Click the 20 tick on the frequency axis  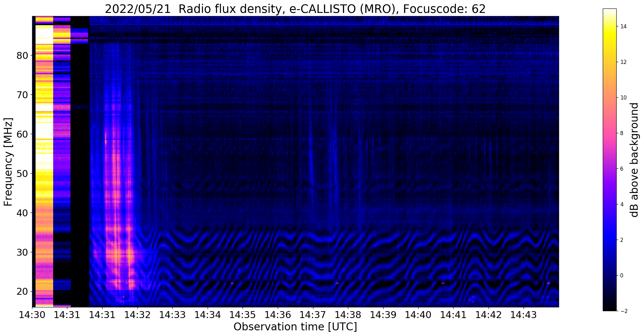click(22, 292)
